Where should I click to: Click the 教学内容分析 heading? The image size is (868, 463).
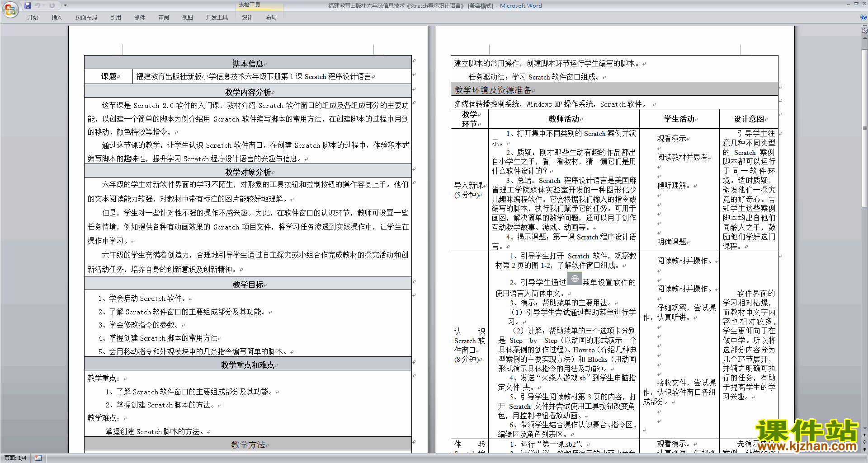(x=248, y=92)
